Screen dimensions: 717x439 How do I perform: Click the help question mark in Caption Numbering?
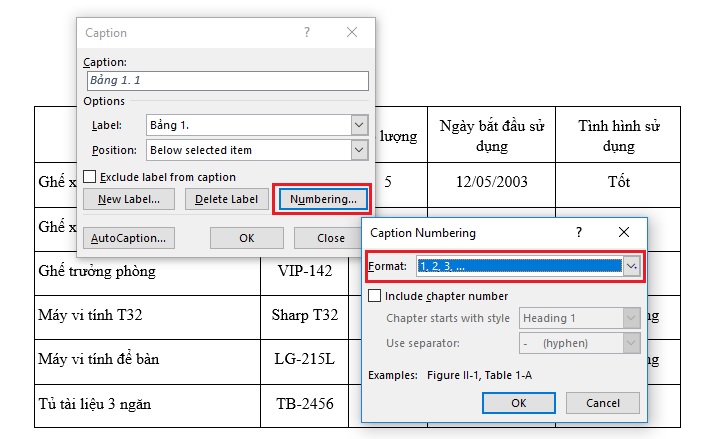pyautogui.click(x=579, y=232)
